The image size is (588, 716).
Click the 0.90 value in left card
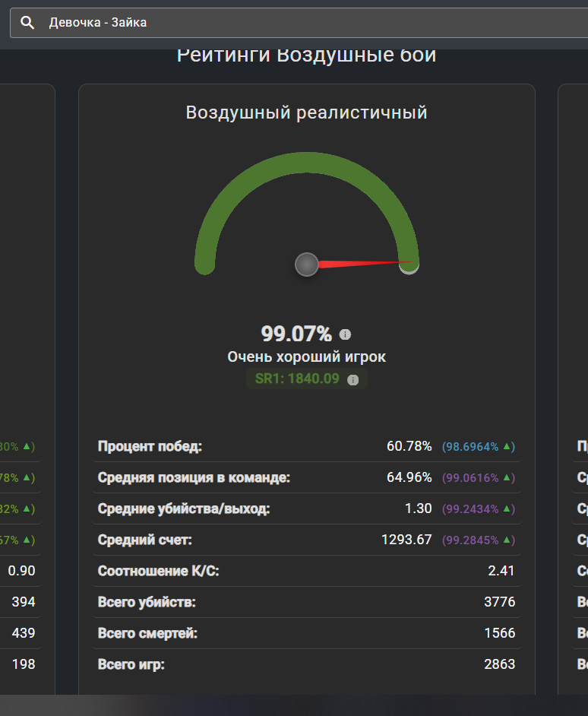point(21,570)
